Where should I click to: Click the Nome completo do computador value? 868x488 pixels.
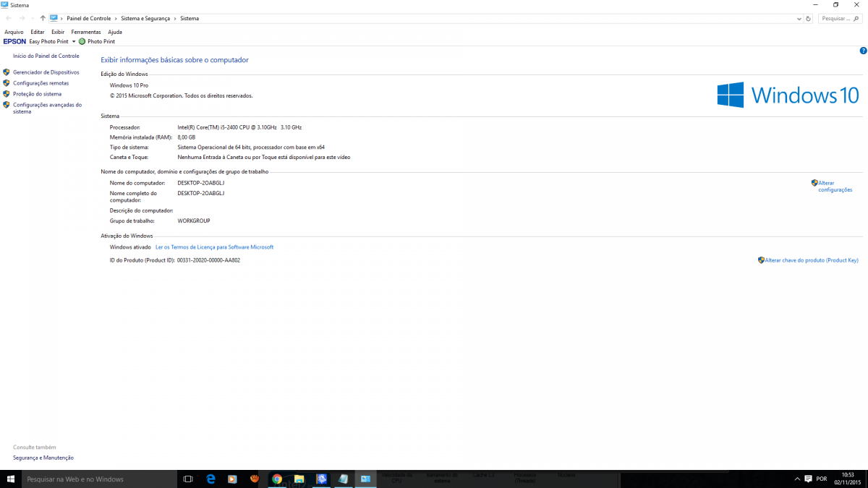click(x=201, y=194)
